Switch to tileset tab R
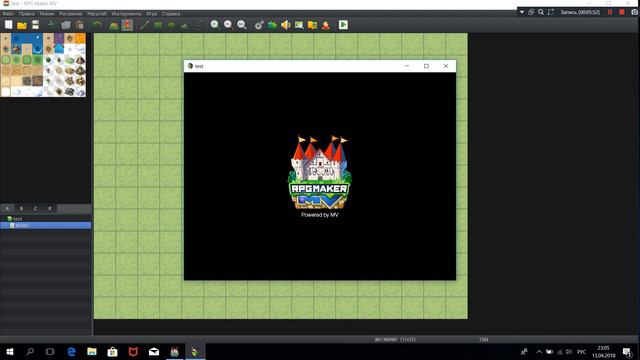 pyautogui.click(x=50, y=209)
